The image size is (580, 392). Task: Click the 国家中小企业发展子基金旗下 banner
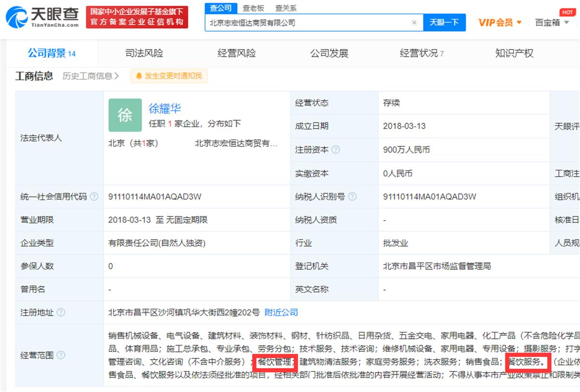pyautogui.click(x=137, y=17)
